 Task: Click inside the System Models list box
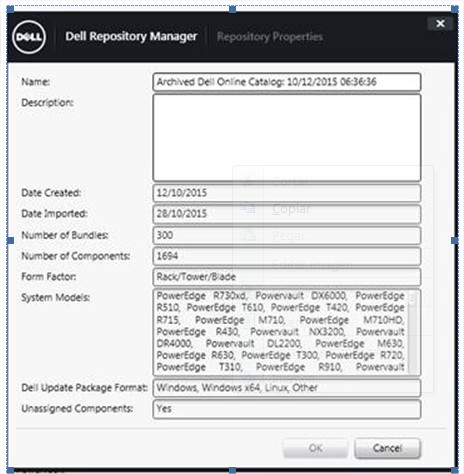tap(281, 332)
